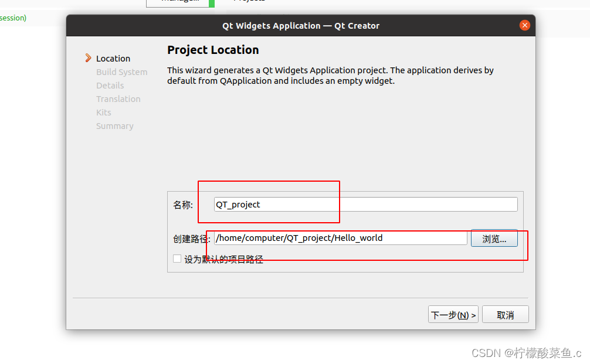Enable the 设为默认的项目路径 checkbox

click(177, 258)
